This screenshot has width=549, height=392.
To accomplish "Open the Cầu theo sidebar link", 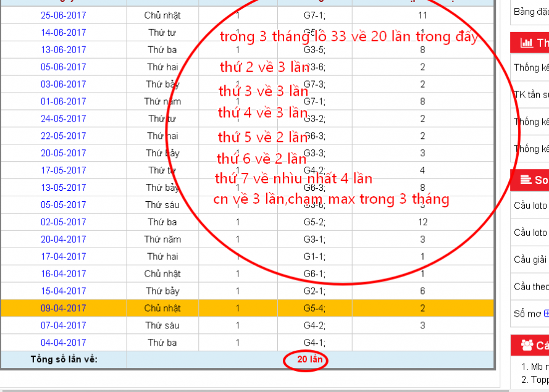I will (530, 287).
